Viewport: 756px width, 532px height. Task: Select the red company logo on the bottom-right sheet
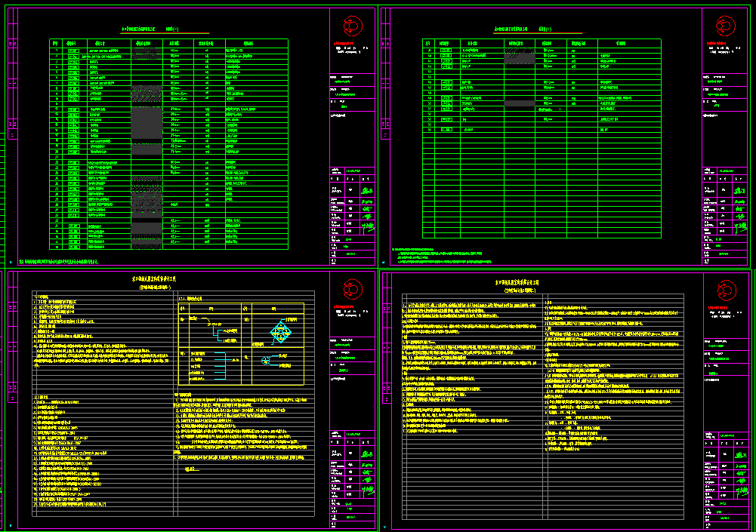point(725,289)
